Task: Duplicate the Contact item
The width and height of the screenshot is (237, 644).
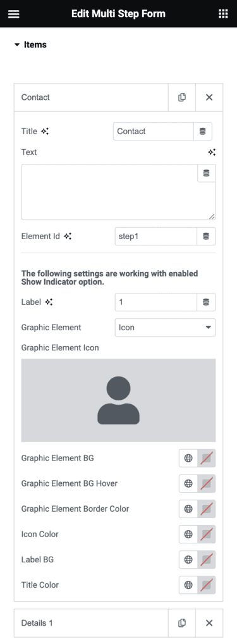Action: pyautogui.click(x=181, y=97)
